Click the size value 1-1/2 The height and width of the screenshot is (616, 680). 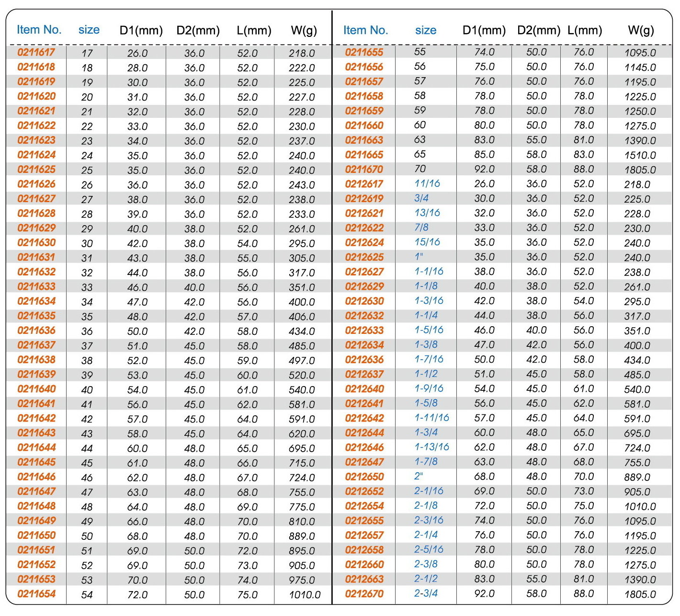(426, 374)
